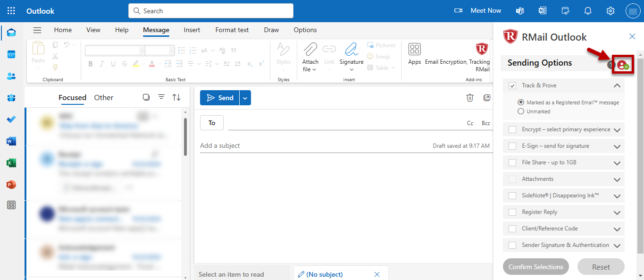Image resolution: width=644 pixels, height=280 pixels.
Task: Click the Signature pen icon
Action: tap(351, 49)
